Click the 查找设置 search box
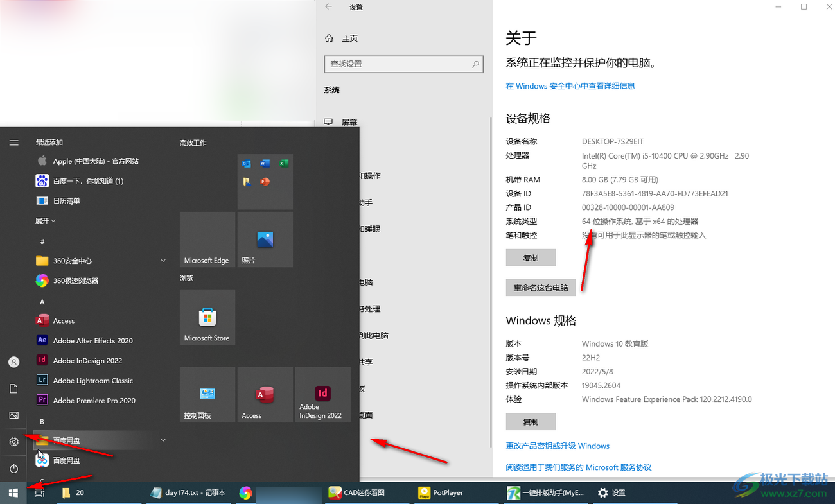The image size is (835, 504). pos(403,64)
